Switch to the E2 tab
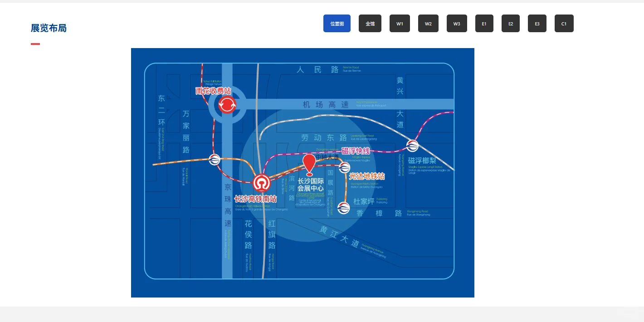Screen dimensions: 644x322 point(511,24)
